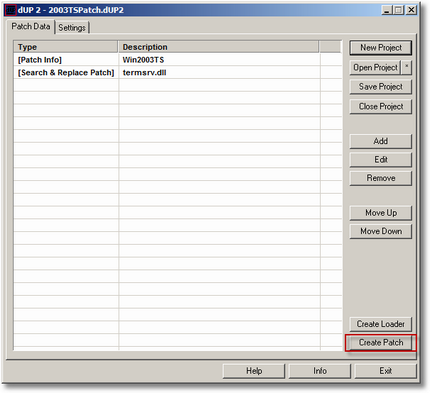The image size is (430, 393).
Task: Click Create Loader
Action: (x=381, y=324)
